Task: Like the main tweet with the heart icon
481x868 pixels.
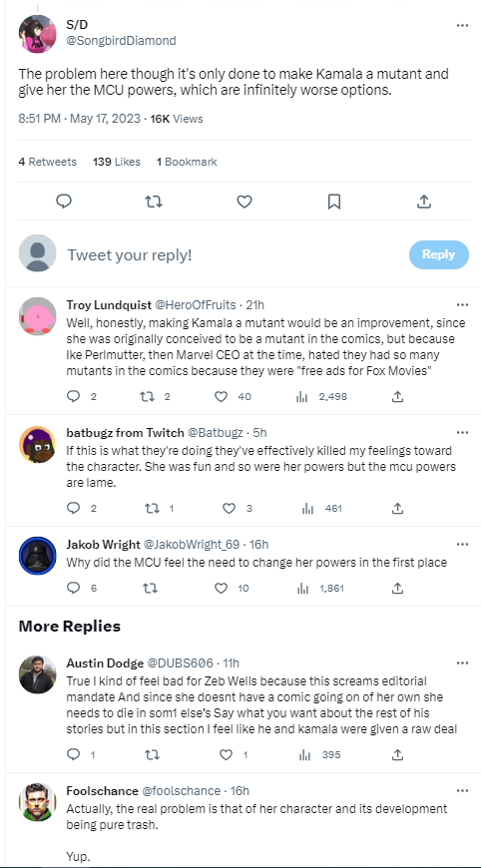Action: point(244,202)
